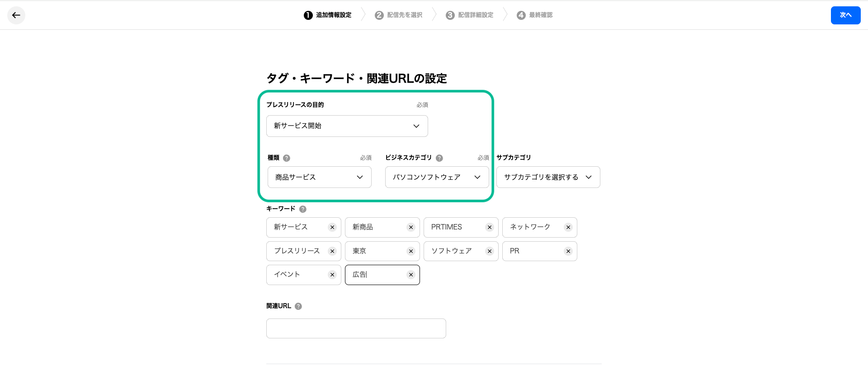Viewport: 868px width, 384px height.
Task: Remove the ソフトウェア keyword
Action: point(490,251)
